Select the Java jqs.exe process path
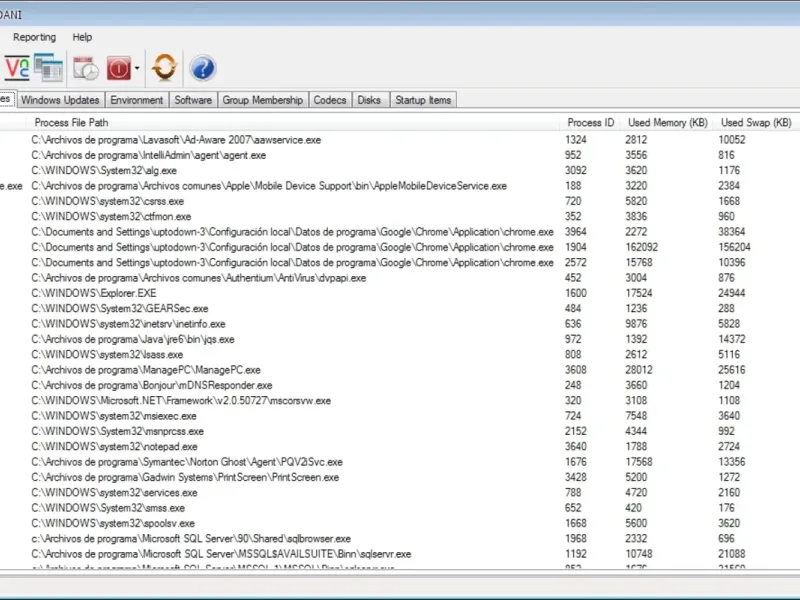The width and height of the screenshot is (800, 600). (133, 339)
